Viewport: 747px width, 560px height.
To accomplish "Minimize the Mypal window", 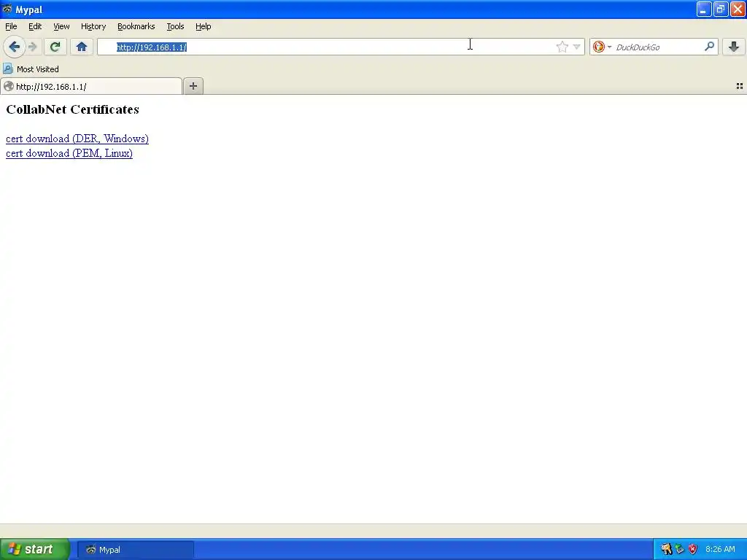I will point(704,9).
